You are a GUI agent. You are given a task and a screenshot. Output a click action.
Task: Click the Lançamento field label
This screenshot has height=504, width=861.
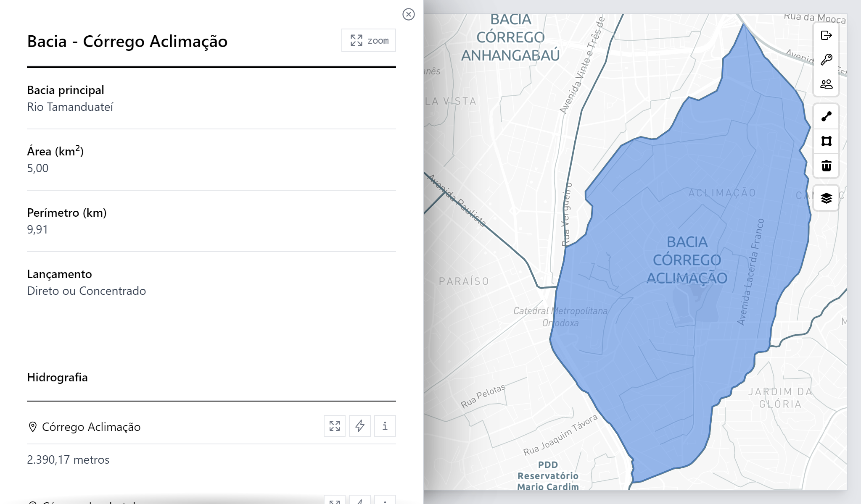tap(60, 274)
